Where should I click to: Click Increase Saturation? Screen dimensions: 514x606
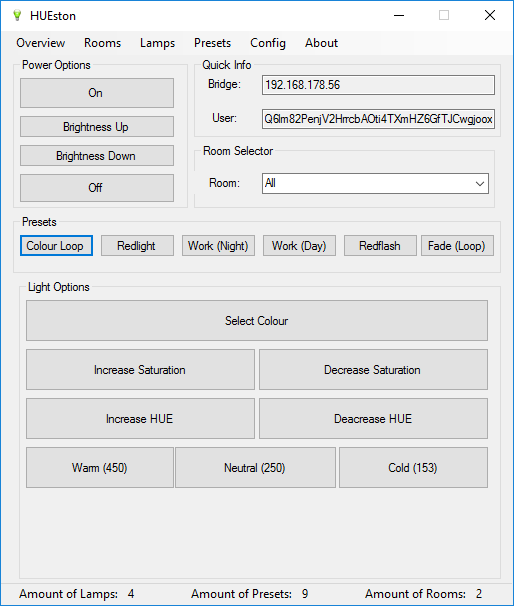[140, 370]
